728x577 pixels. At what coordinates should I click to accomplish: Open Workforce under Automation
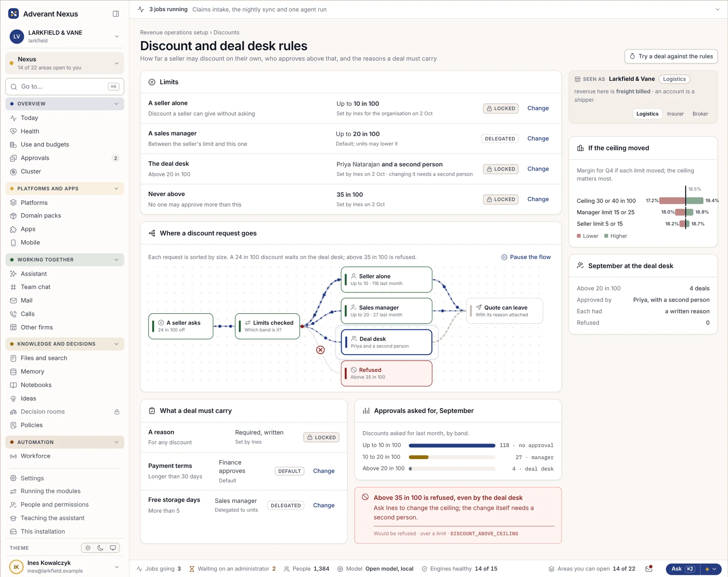(x=65, y=456)
